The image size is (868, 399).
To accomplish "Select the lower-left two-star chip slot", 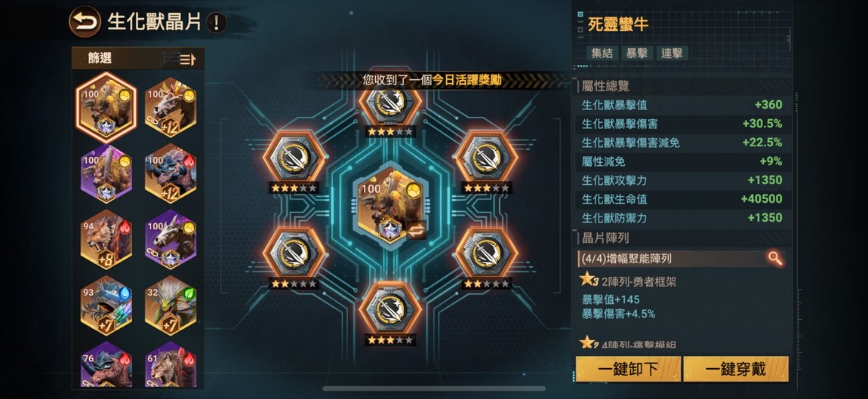I will click(294, 253).
